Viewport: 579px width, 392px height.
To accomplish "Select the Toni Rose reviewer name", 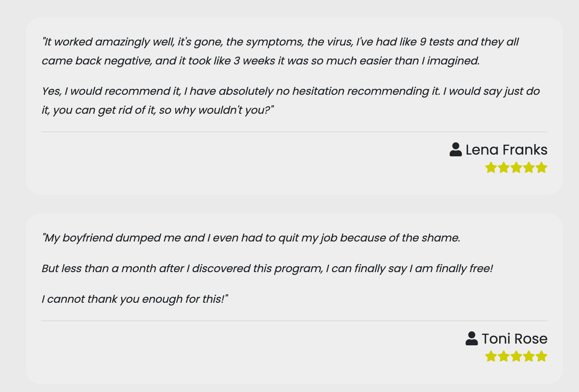I will pyautogui.click(x=515, y=339).
